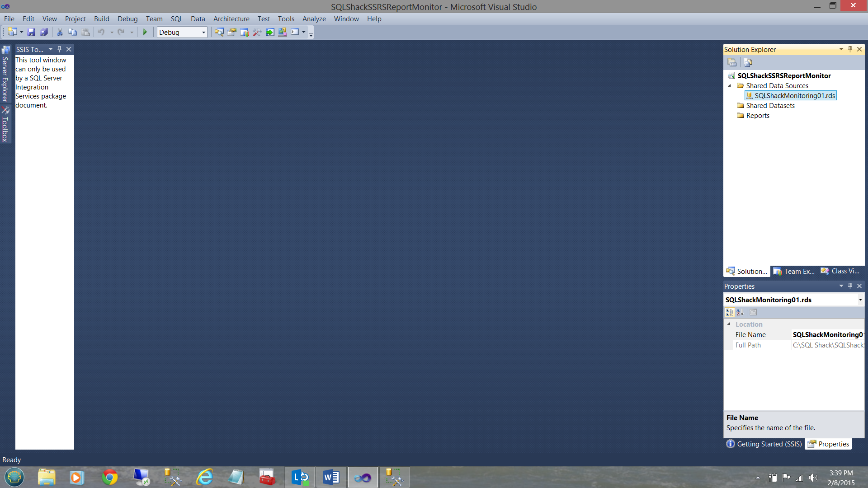This screenshot has height=488, width=868.
Task: Click the Cut scissors icon
Action: coord(59,32)
